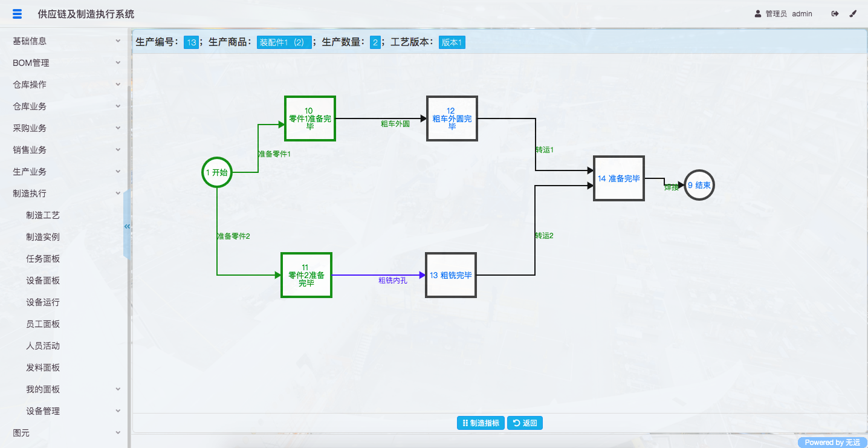Expand the 采购业务 menu
Viewport: 868px width, 448px height.
point(64,128)
